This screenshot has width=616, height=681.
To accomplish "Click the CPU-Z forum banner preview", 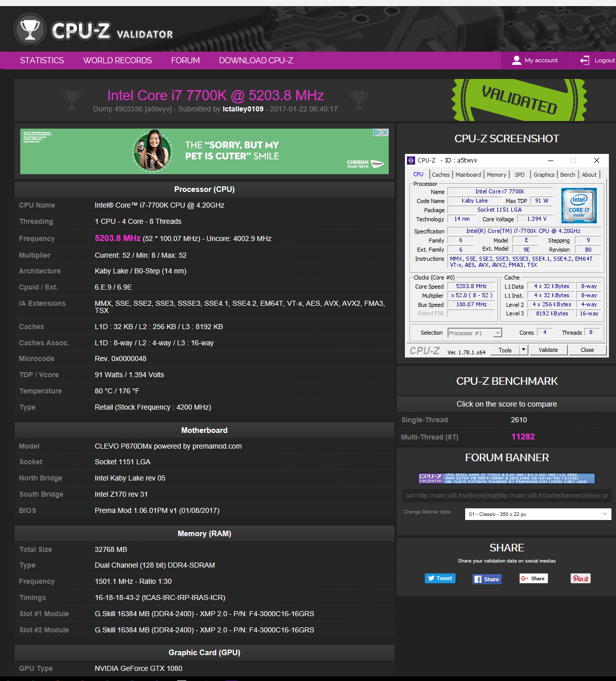I will coord(506,478).
